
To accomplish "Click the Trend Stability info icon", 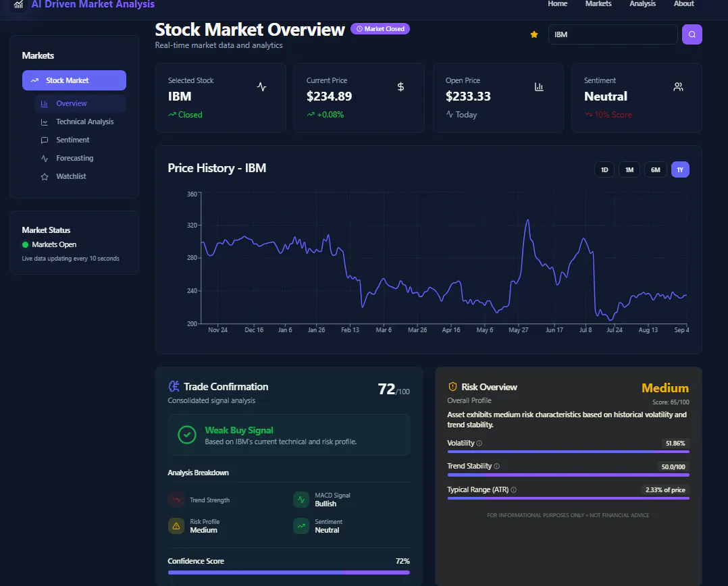I will pyautogui.click(x=496, y=466).
